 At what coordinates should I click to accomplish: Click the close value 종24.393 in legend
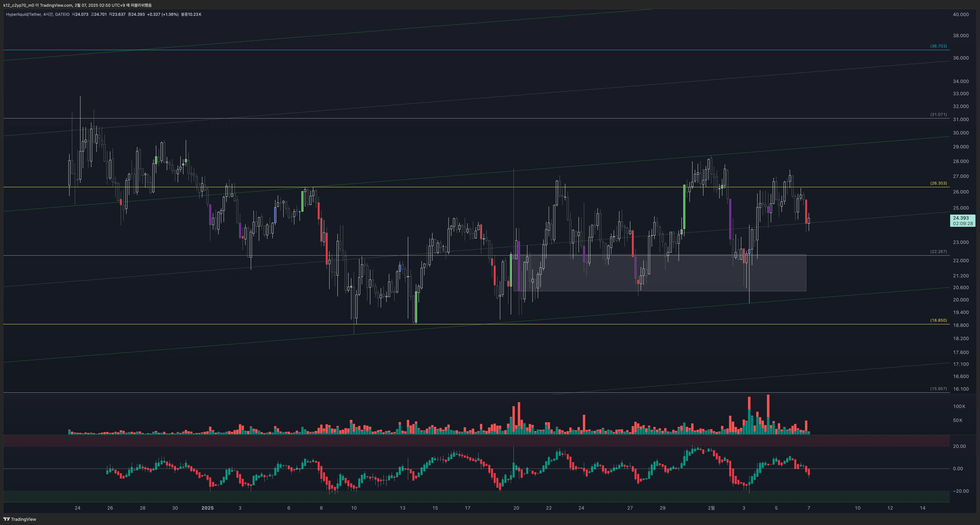(x=136, y=14)
